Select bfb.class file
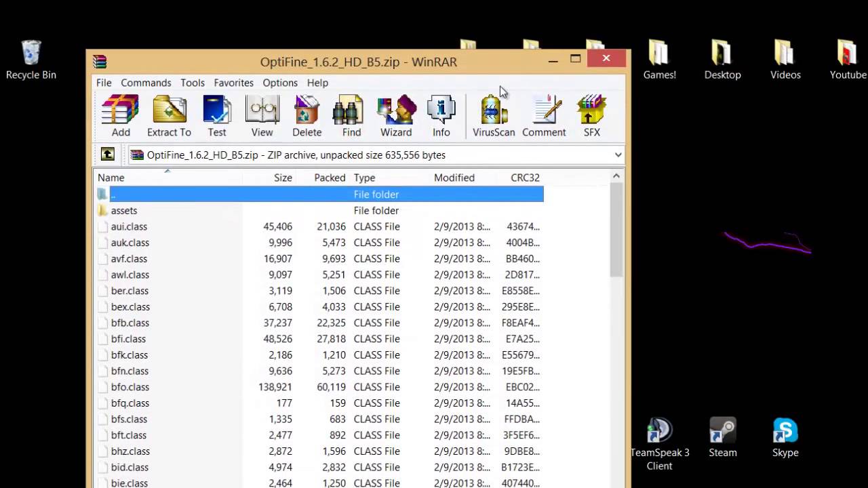 pos(130,323)
